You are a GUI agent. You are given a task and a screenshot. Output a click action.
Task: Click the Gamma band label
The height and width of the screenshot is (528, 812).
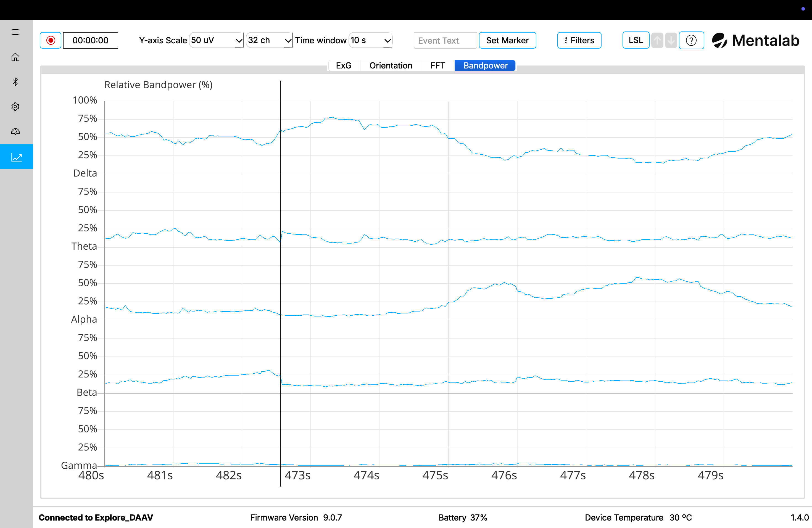[79, 465]
